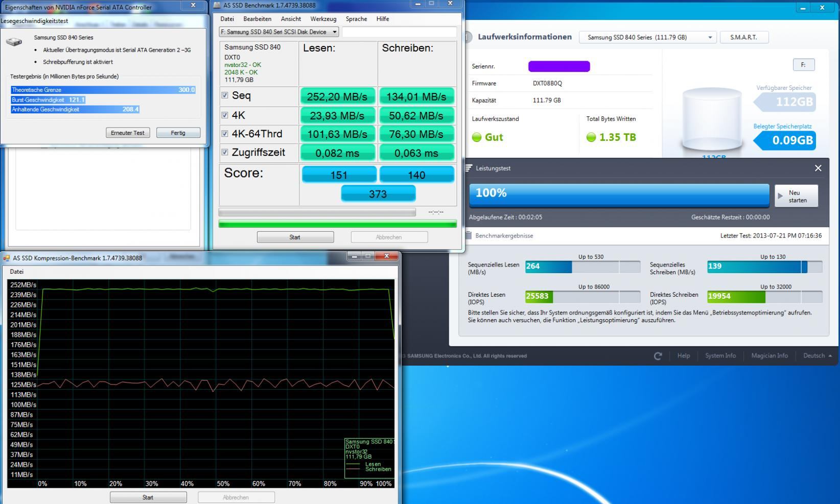Viewport: 840px width, 504px height.
Task: Click the empty text field beside the drive selector
Action: pyautogui.click(x=399, y=32)
